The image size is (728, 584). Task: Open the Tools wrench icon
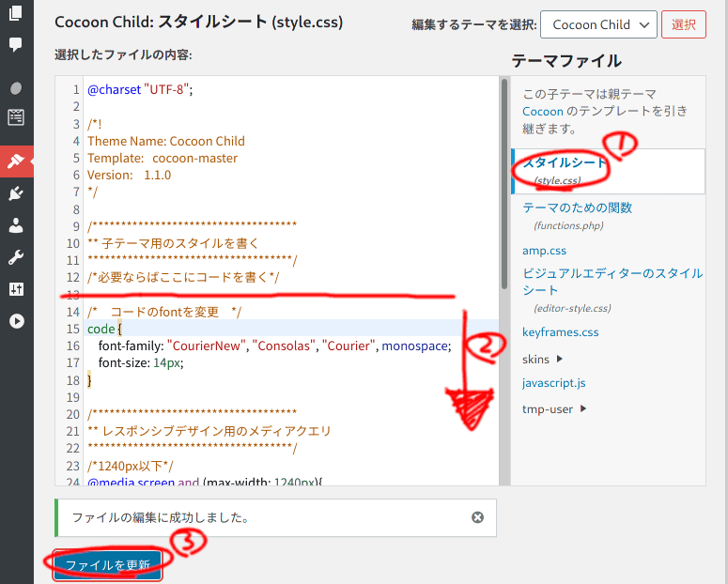(16, 257)
